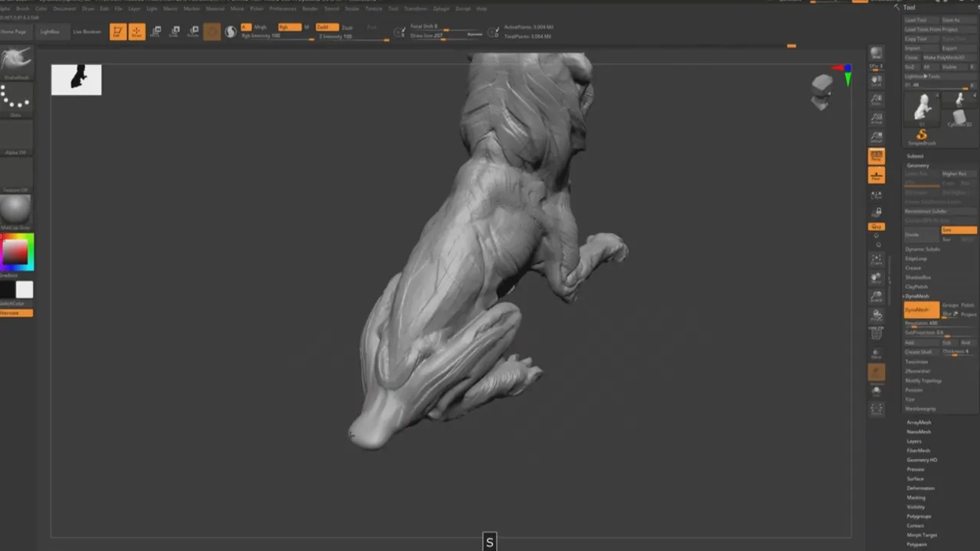Click the model silhouette thumbnail preview
This screenshot has width=980, height=551.
click(x=77, y=80)
